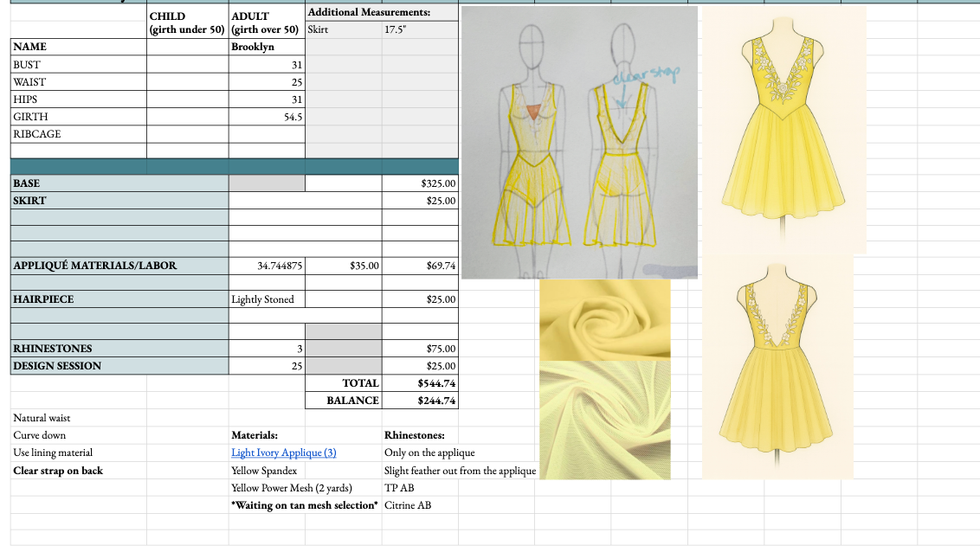
Task: Select the yellow power mesh fabric image
Action: (604, 420)
